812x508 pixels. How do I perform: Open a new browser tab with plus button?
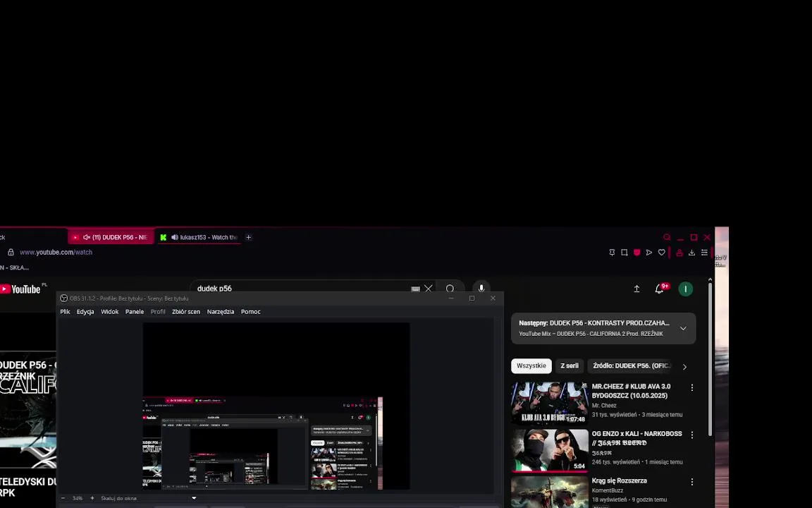click(249, 237)
